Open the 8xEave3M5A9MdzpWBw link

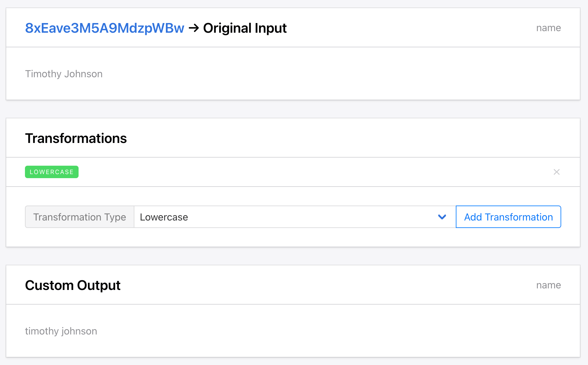[105, 28]
